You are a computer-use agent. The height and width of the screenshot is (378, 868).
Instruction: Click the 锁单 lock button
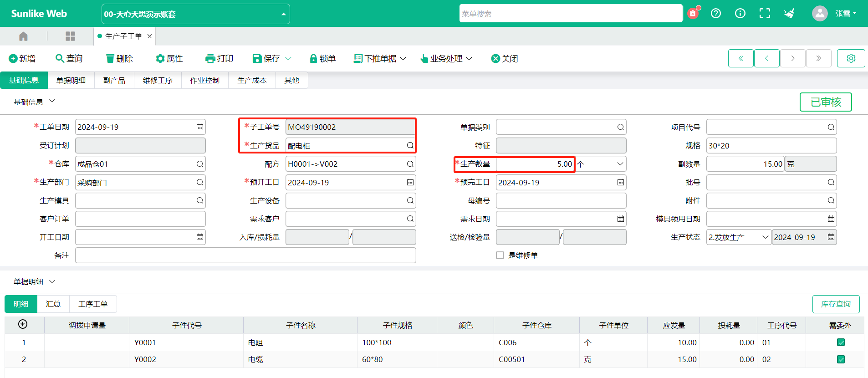pyautogui.click(x=322, y=58)
